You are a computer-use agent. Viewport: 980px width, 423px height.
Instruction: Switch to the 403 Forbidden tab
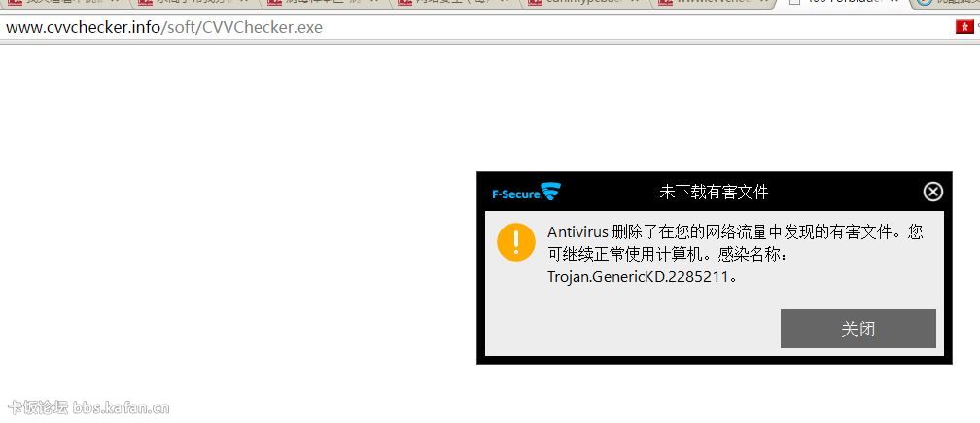click(x=836, y=3)
